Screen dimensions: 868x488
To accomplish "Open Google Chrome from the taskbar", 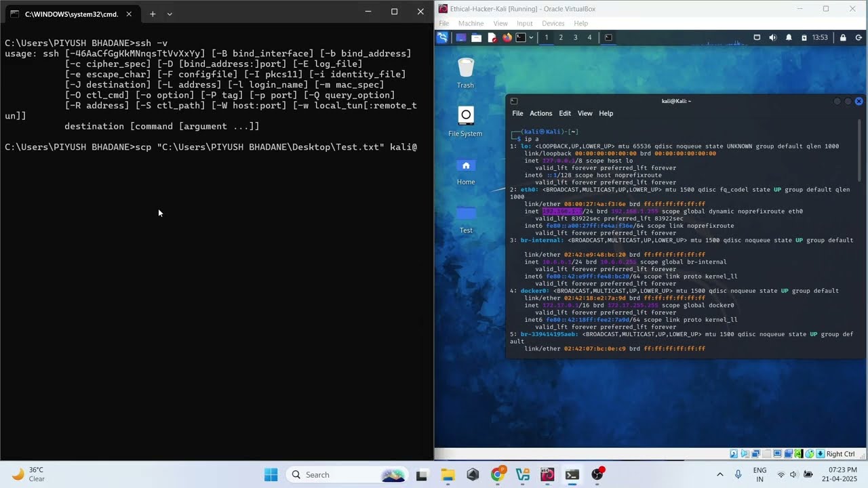I will tap(498, 474).
